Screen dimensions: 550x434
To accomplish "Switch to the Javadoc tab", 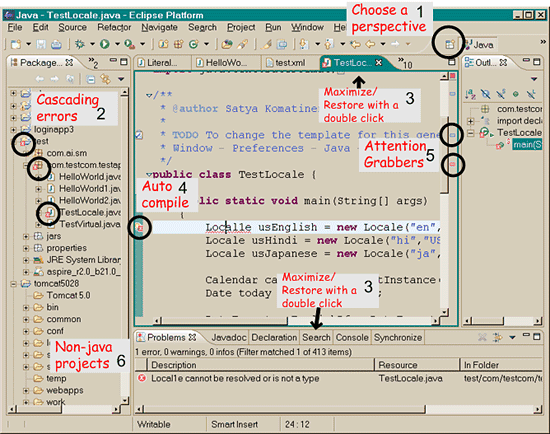I will [x=229, y=338].
